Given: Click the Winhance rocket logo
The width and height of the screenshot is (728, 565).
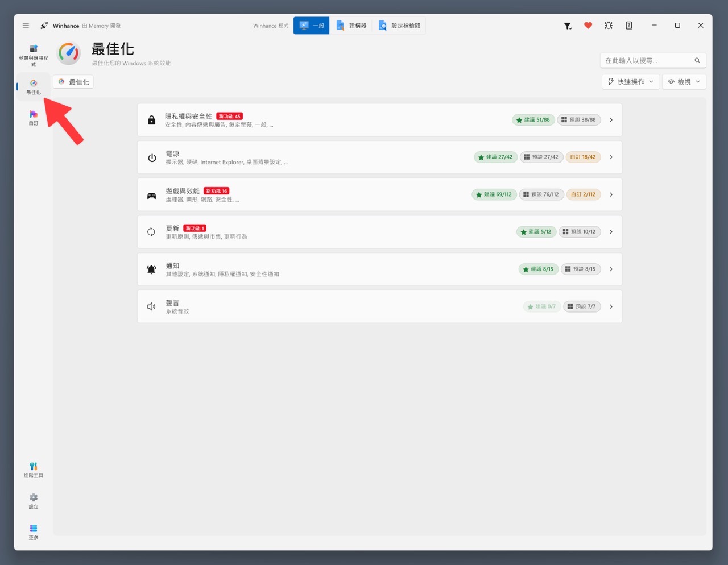Looking at the screenshot, I should pos(44,26).
